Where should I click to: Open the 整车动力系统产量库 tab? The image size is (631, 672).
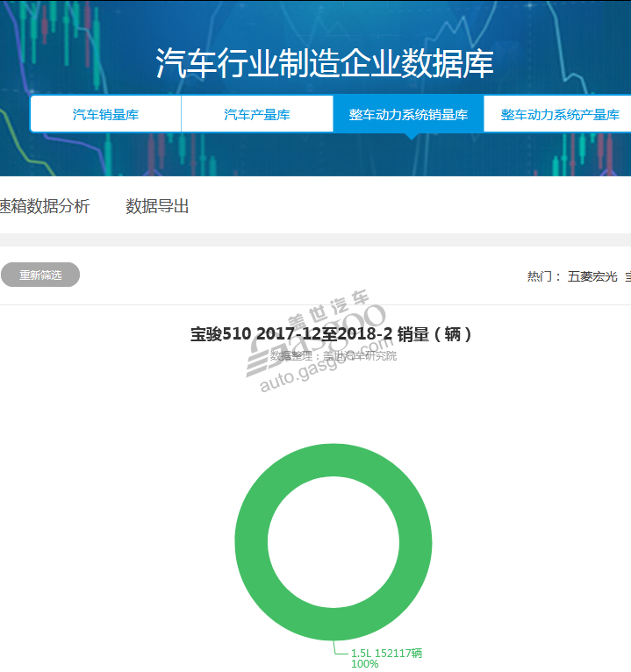[x=558, y=114]
